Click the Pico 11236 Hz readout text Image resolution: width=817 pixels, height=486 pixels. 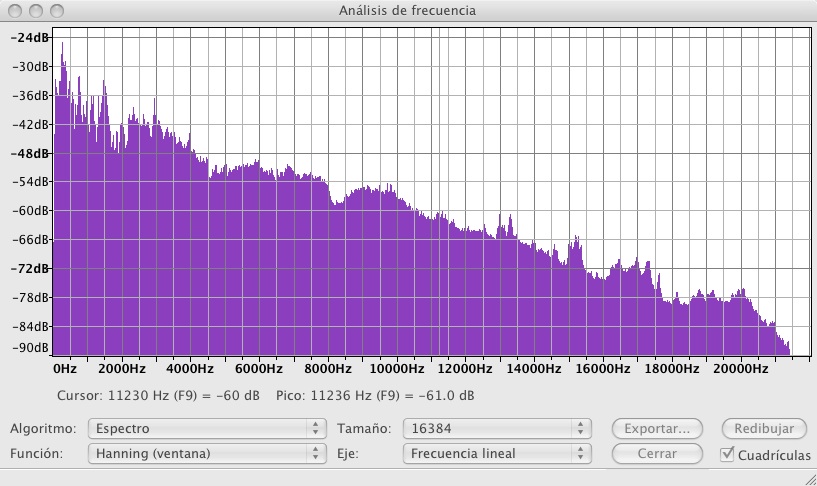[375, 395]
